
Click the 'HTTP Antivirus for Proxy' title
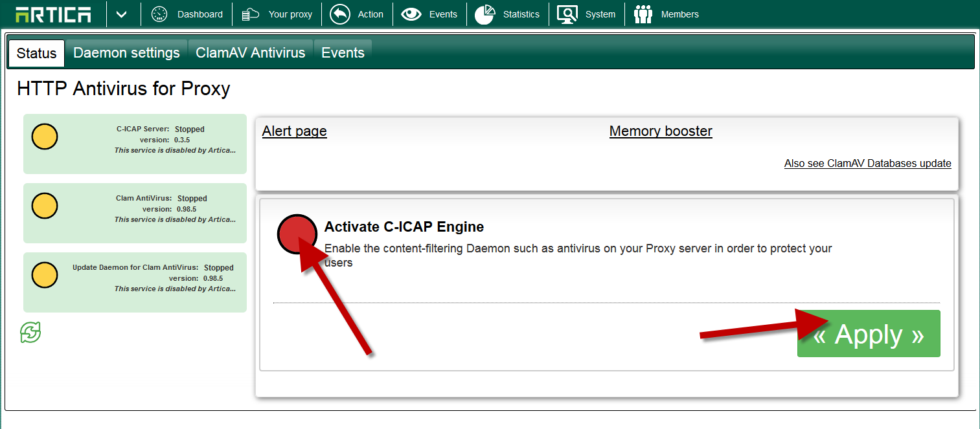coord(124,89)
